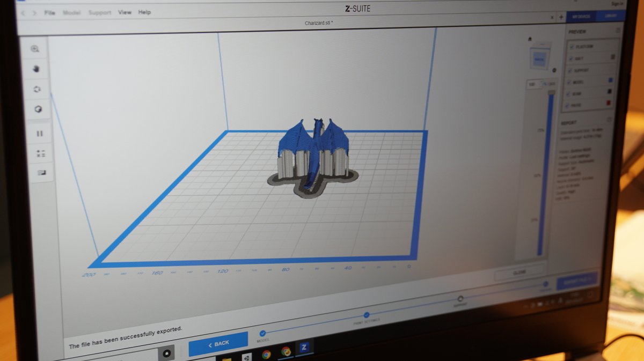Click the Support step progress marker
This screenshot has width=644, height=361.
[460, 299]
